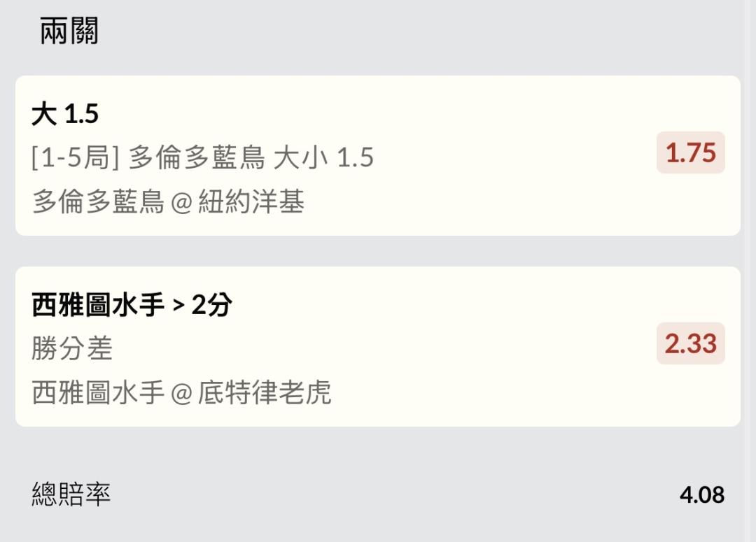Click the 勝分差 market label

pyautogui.click(x=72, y=348)
